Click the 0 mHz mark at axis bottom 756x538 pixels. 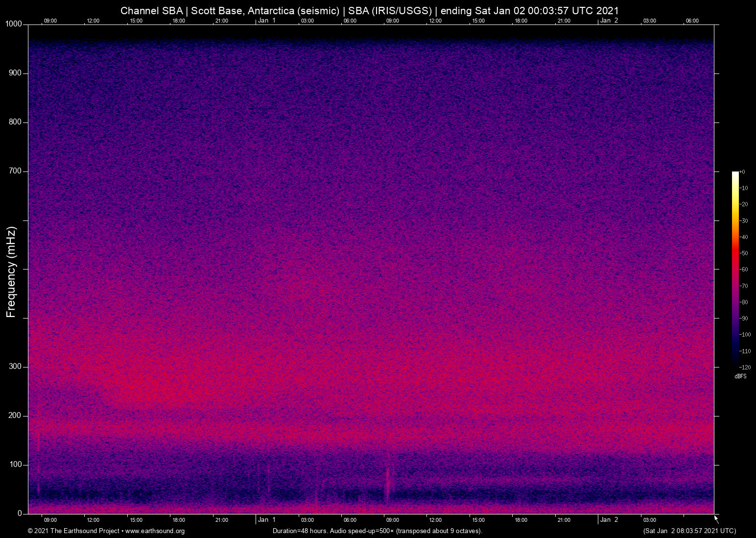coord(20,513)
